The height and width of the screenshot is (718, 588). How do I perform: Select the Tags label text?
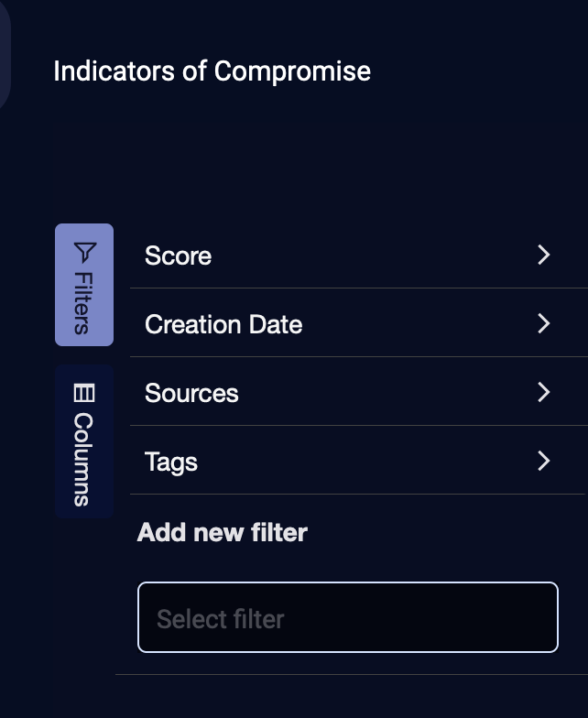pyautogui.click(x=170, y=462)
